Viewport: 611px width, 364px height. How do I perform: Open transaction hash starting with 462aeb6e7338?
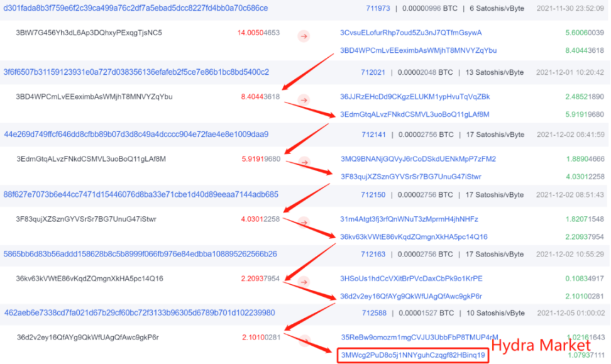[140, 312]
